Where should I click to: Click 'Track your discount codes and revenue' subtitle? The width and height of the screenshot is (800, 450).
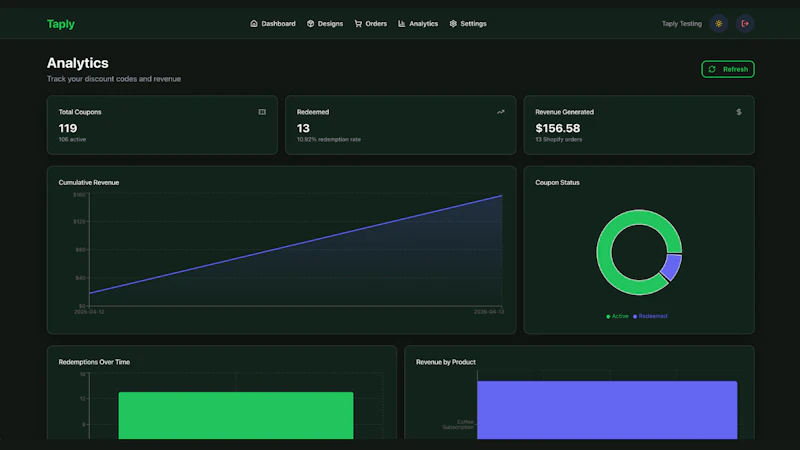coord(114,79)
